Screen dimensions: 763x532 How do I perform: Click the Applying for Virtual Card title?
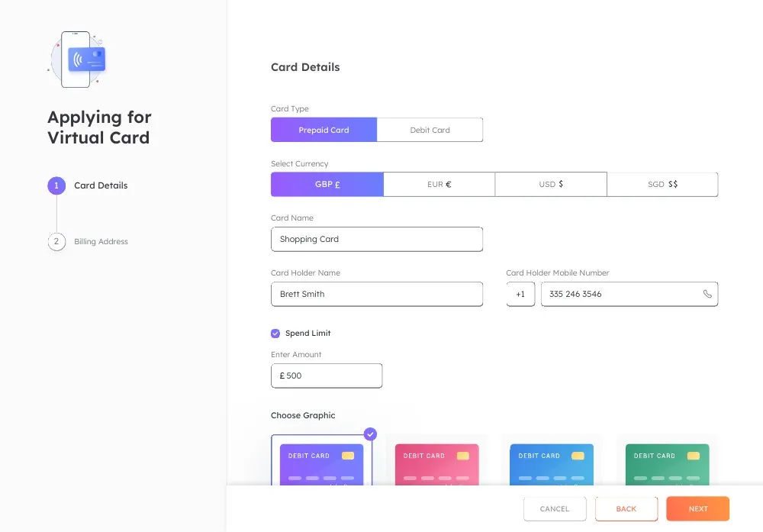tap(99, 127)
